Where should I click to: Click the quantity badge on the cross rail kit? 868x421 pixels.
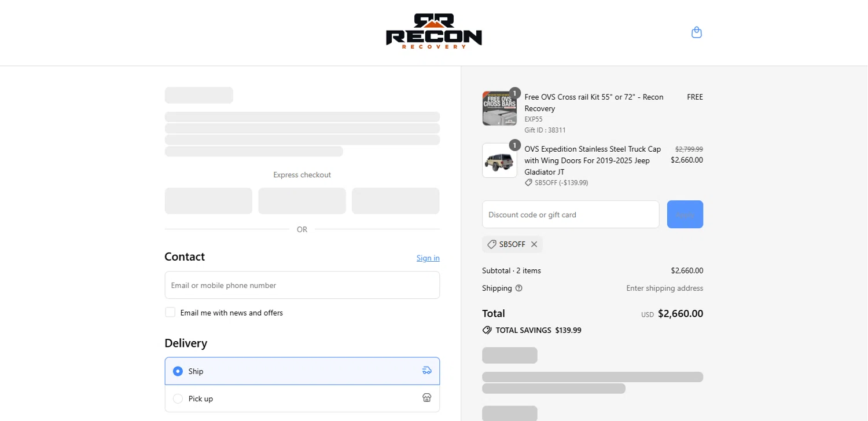click(514, 93)
